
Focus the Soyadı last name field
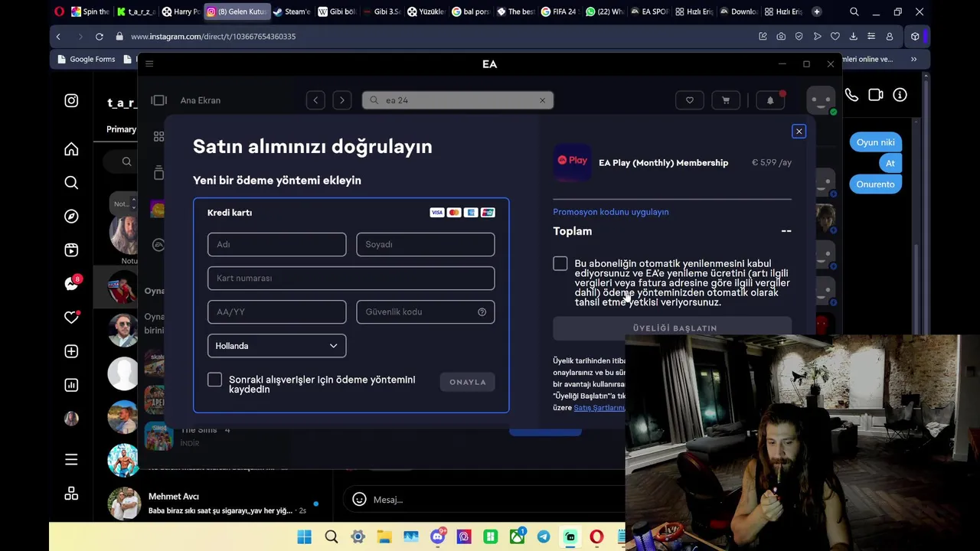coord(425,244)
